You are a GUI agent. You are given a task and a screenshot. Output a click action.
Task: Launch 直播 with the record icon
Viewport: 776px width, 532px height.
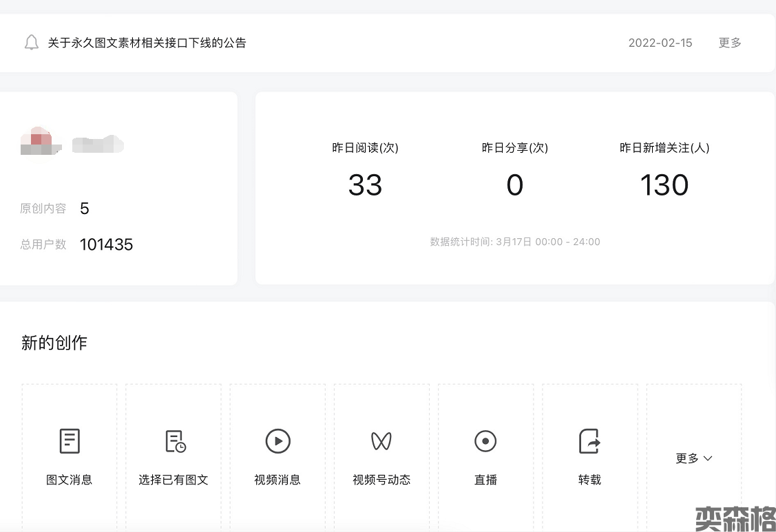point(485,441)
